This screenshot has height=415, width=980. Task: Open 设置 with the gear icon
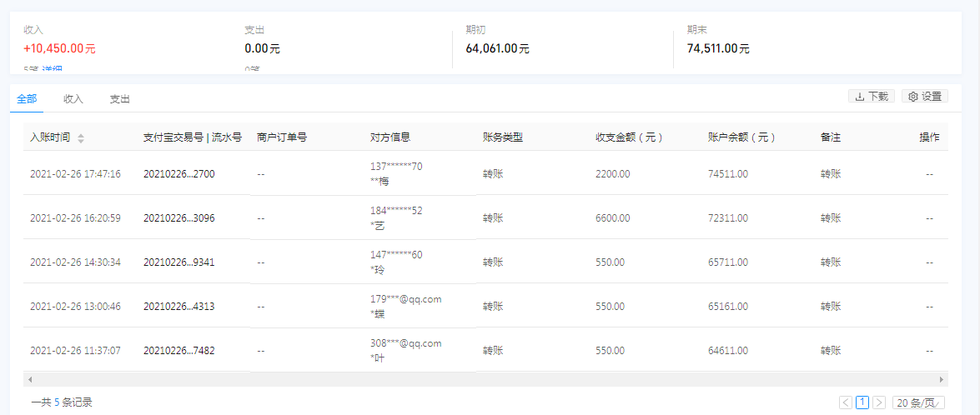(924, 97)
